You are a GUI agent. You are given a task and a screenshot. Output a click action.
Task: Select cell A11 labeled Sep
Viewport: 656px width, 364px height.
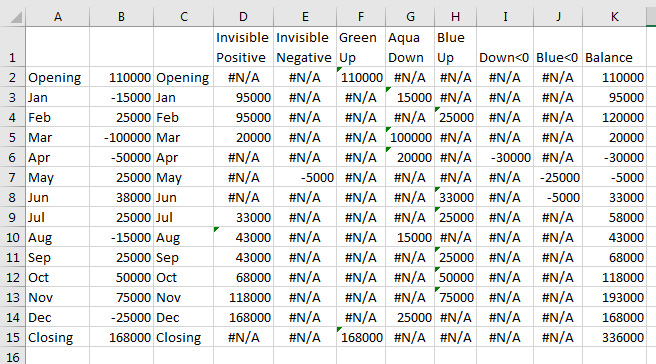pyautogui.click(x=58, y=257)
